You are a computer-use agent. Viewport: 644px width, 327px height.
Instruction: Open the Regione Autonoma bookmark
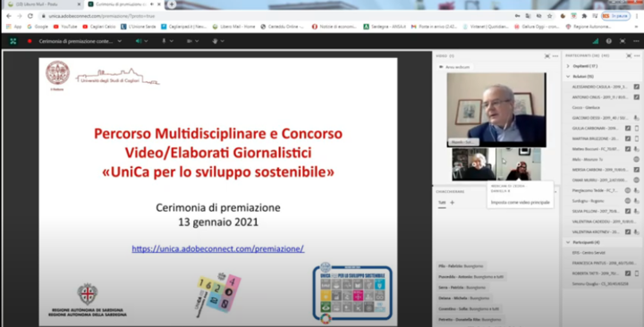coord(589,27)
